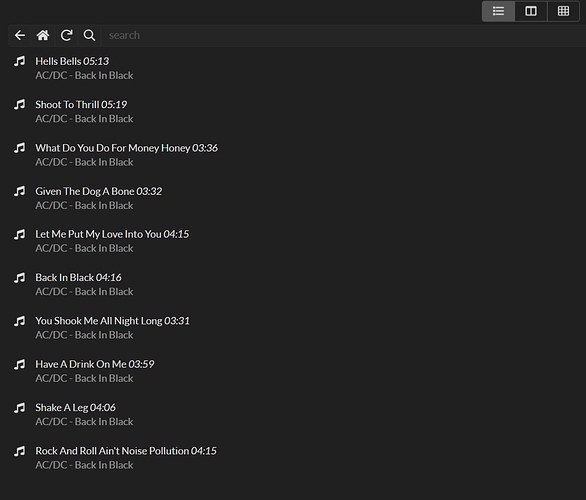Screen dimensions: 586x500
Task: Switch to list view layout
Action: click(498, 11)
